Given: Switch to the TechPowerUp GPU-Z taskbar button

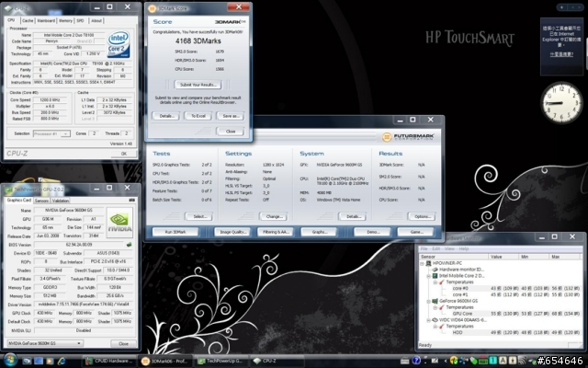Looking at the screenshot, I should click(220, 361).
